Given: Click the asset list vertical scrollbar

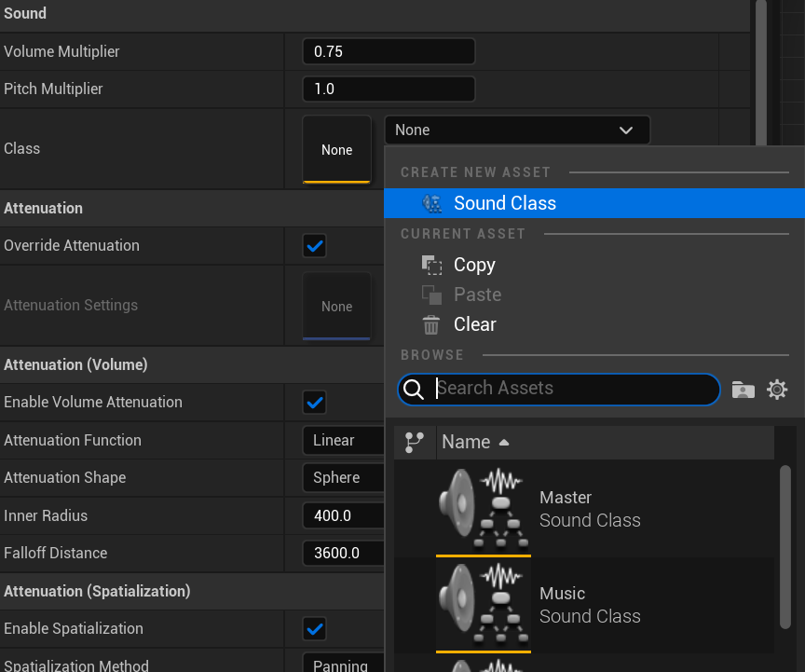Looking at the screenshot, I should [785, 547].
